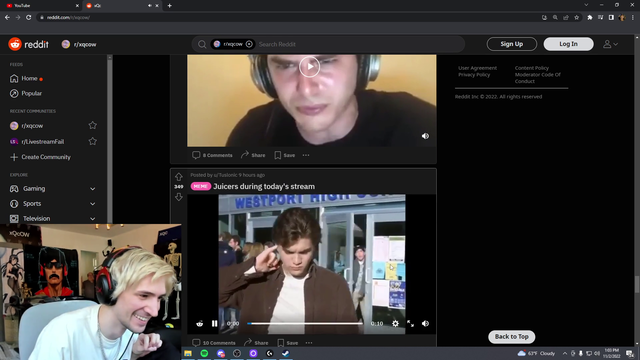Click the Back to Top button
This screenshot has height=360, width=640.
511,337
